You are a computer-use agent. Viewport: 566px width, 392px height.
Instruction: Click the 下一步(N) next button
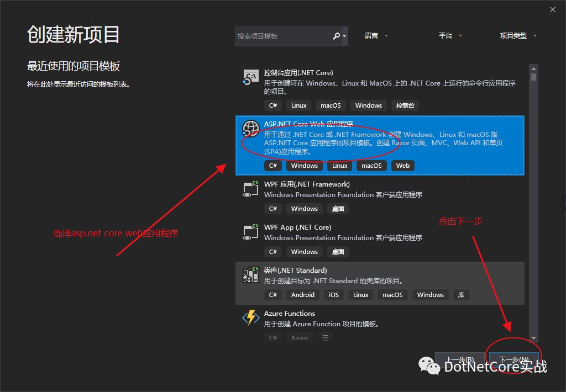(514, 360)
